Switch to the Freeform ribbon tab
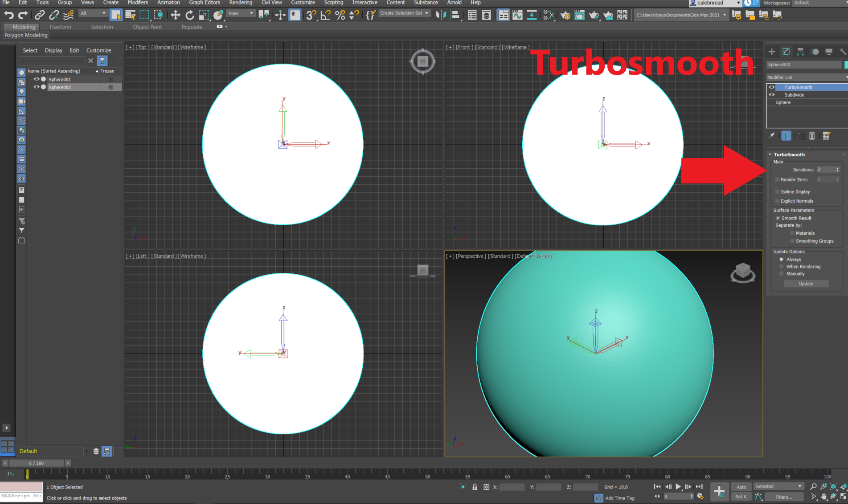The image size is (848, 504). point(60,27)
